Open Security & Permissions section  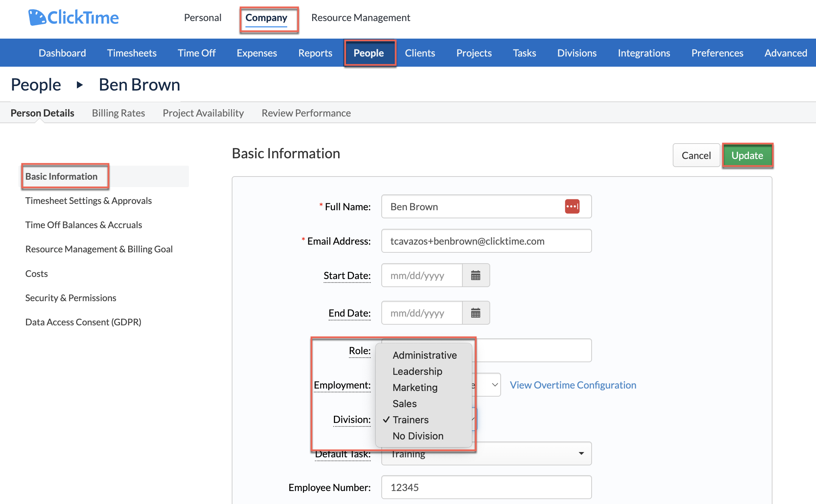(x=71, y=298)
